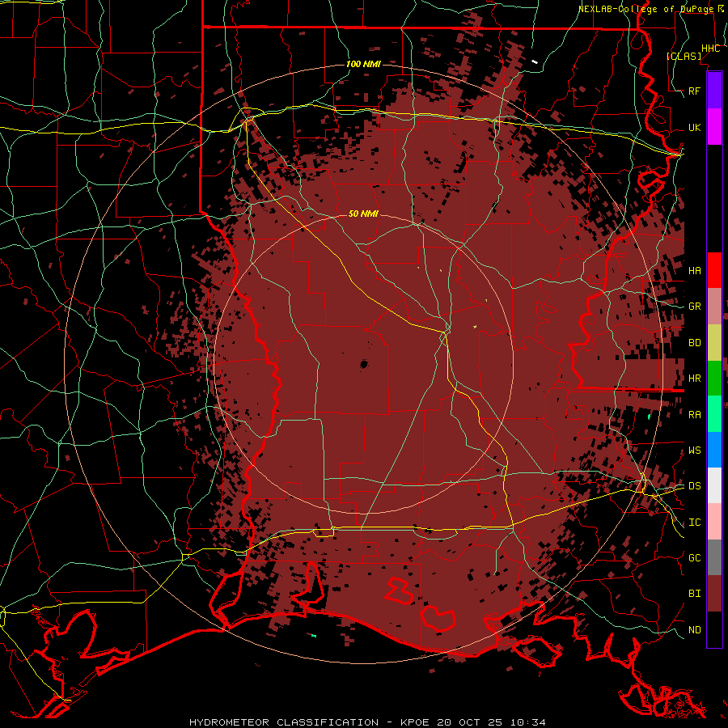Screen dimensions: 728x728
Task: Select the 'BI' legend label
Action: tap(694, 594)
